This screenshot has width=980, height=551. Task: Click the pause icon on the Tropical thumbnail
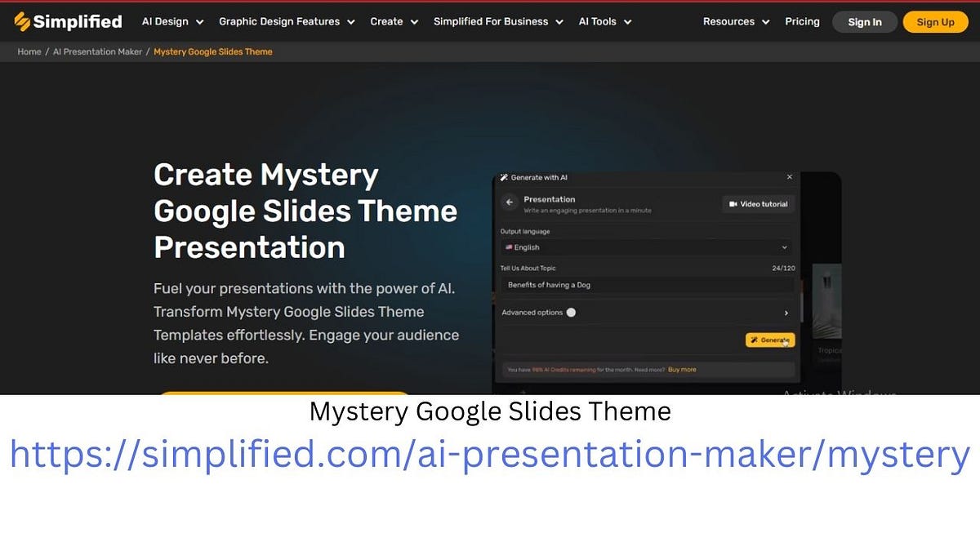828,282
